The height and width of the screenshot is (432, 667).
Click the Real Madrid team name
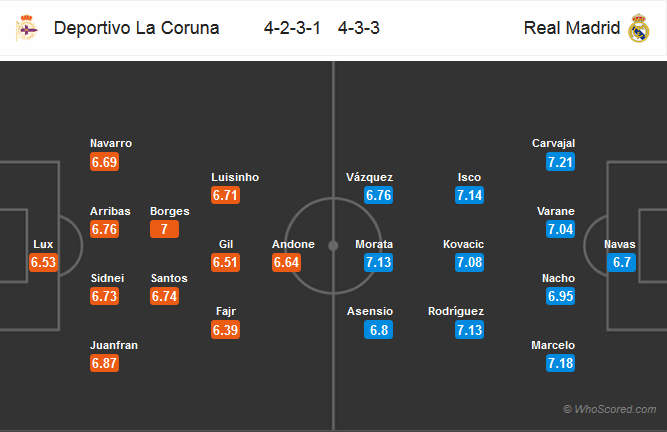(572, 28)
